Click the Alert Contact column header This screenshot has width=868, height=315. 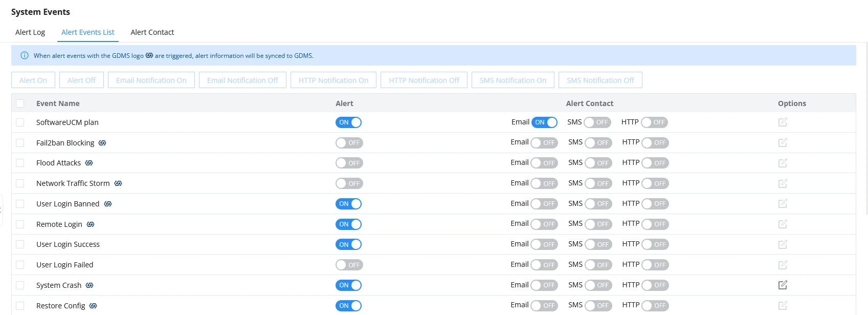(x=590, y=103)
